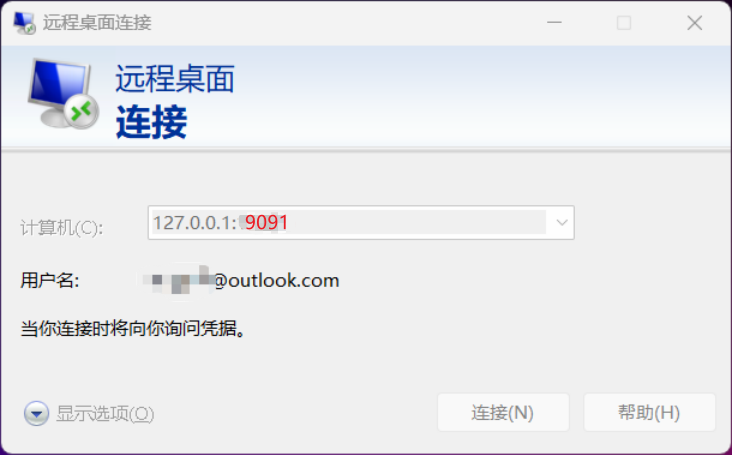Click the 用户名: label
The image size is (732, 455).
(x=49, y=280)
